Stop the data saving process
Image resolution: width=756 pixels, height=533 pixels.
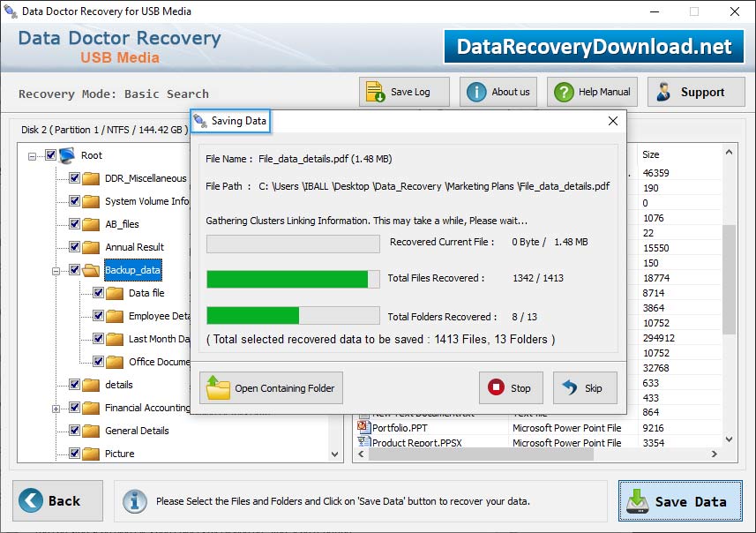[x=511, y=387]
